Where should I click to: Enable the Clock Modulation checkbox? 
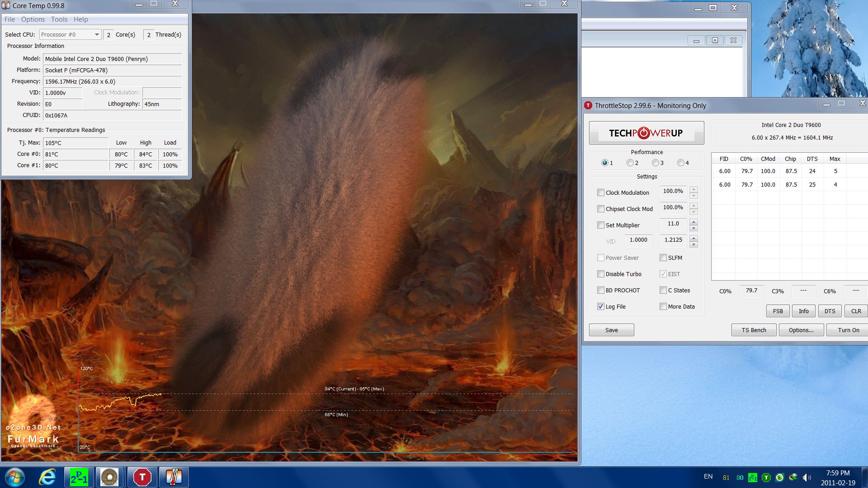pos(601,192)
